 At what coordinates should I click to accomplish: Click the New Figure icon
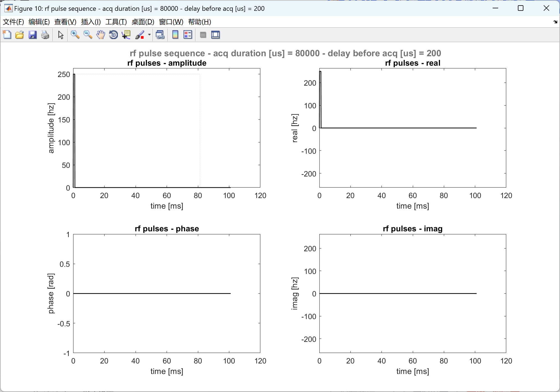7,35
